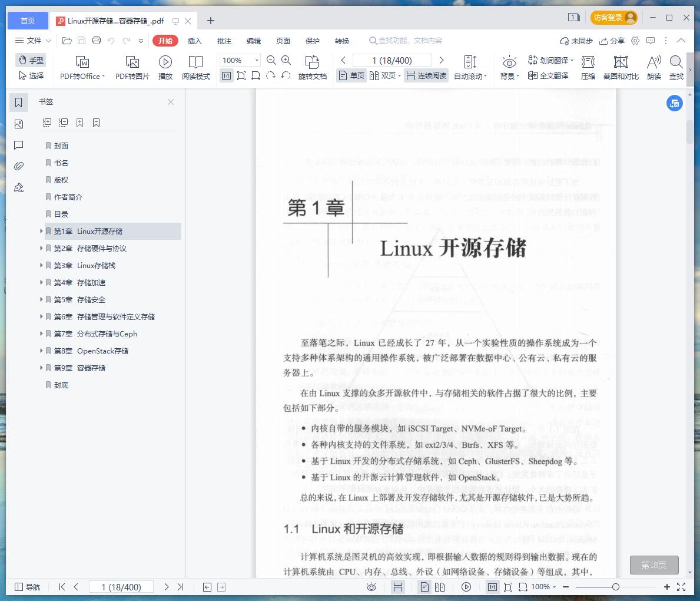
Task: Switch to 编辑 ribbon tab
Action: click(x=254, y=41)
